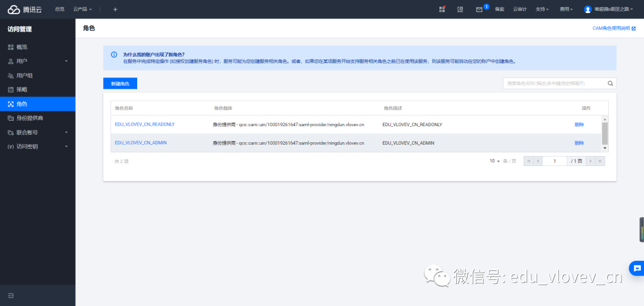Screen dimensions: 644x306
Task: Click the 角色名称 column header
Action: 123,108
